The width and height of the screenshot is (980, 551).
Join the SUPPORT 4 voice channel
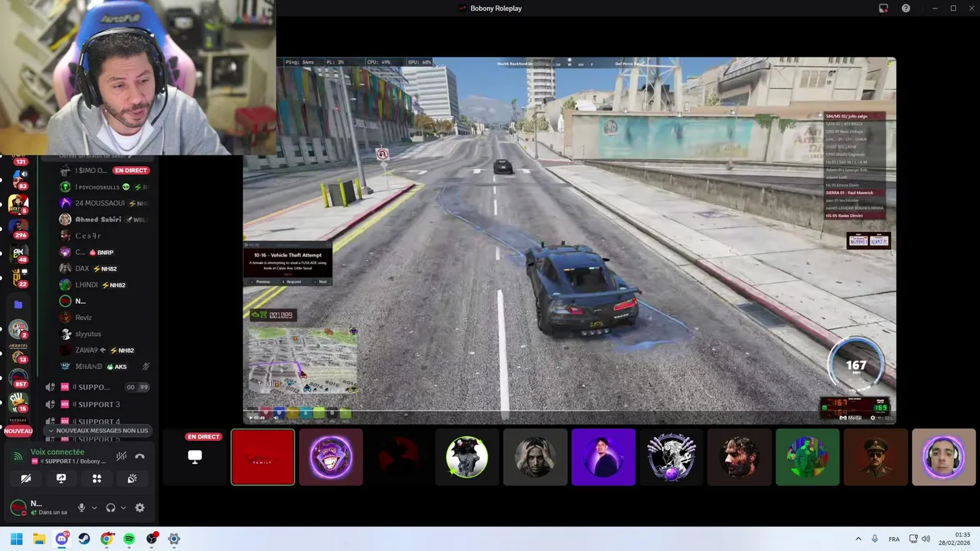[100, 421]
